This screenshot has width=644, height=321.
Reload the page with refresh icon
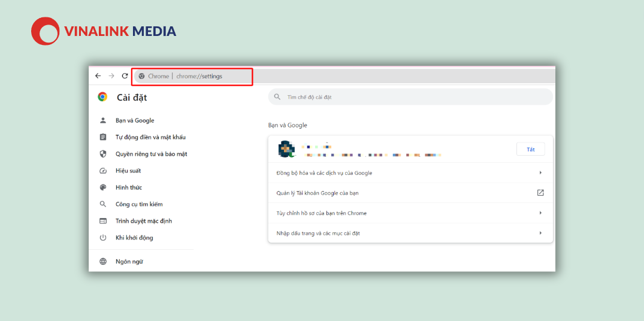tap(125, 76)
